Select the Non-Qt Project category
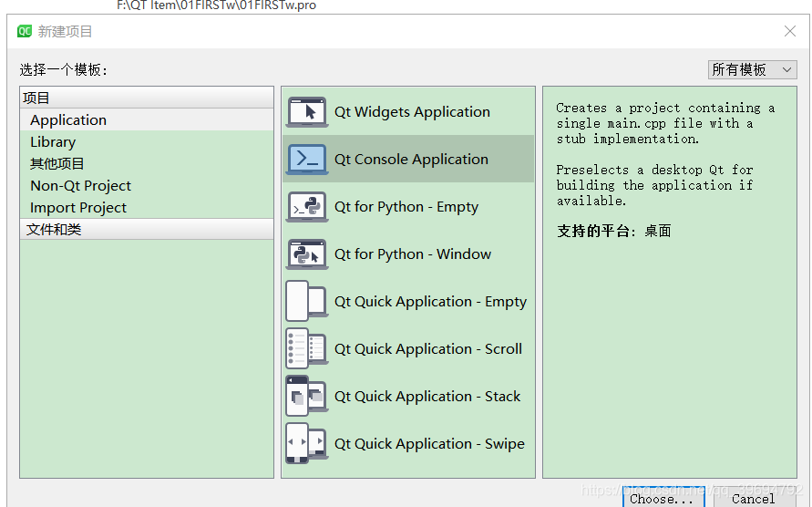 point(147,186)
